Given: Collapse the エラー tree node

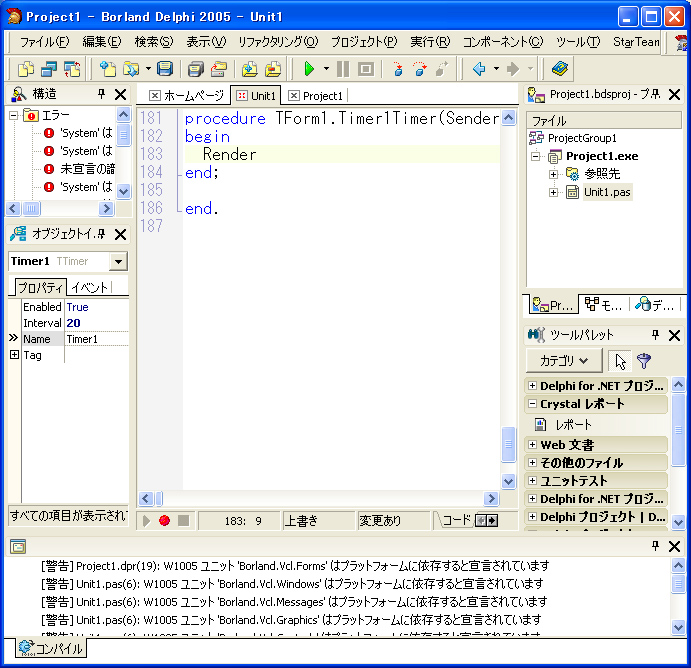Looking at the screenshot, I should coord(14,115).
